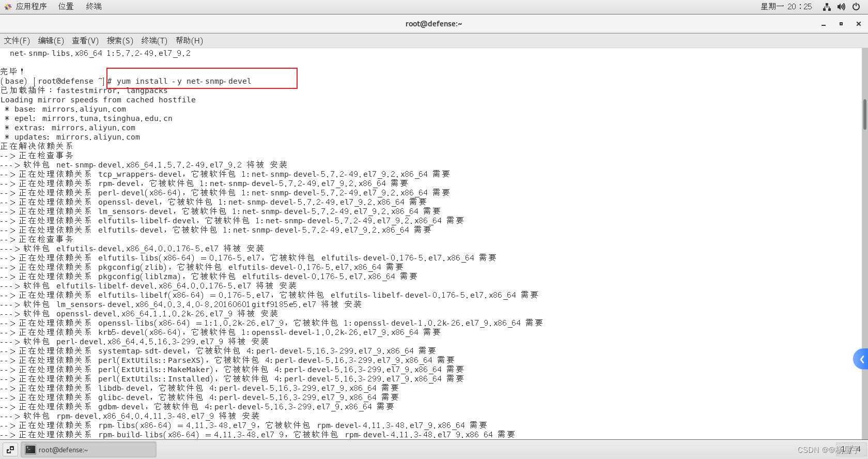
Task: Open the 终端 top panel menu
Action: point(94,6)
